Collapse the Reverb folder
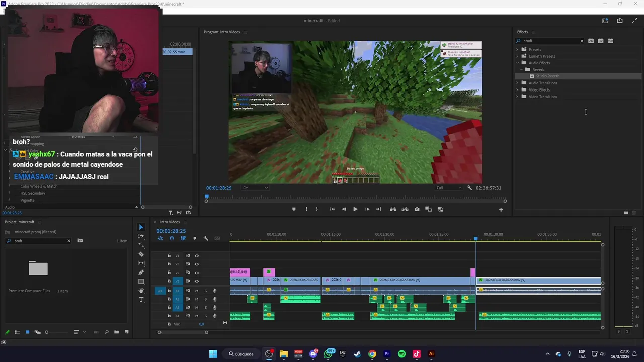Viewport: 644px width, 362px height. (521, 69)
